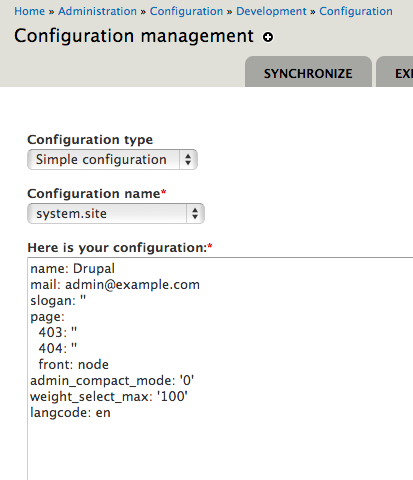Click the 'Configuration type' field label

[90, 140]
